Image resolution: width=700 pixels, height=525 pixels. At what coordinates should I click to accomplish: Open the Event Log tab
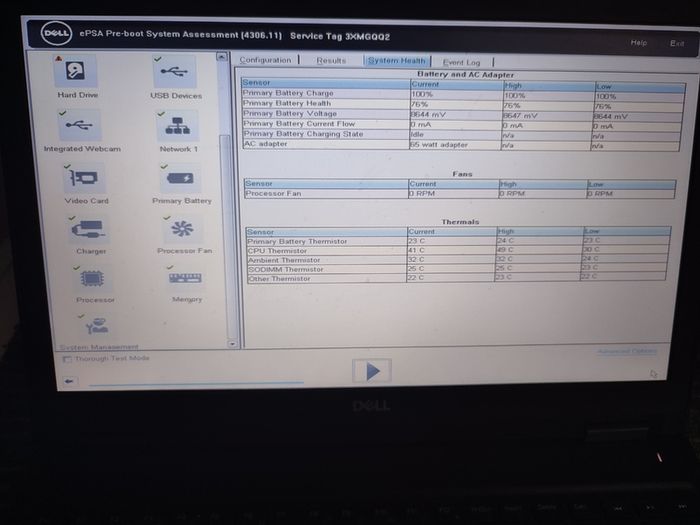(461, 62)
